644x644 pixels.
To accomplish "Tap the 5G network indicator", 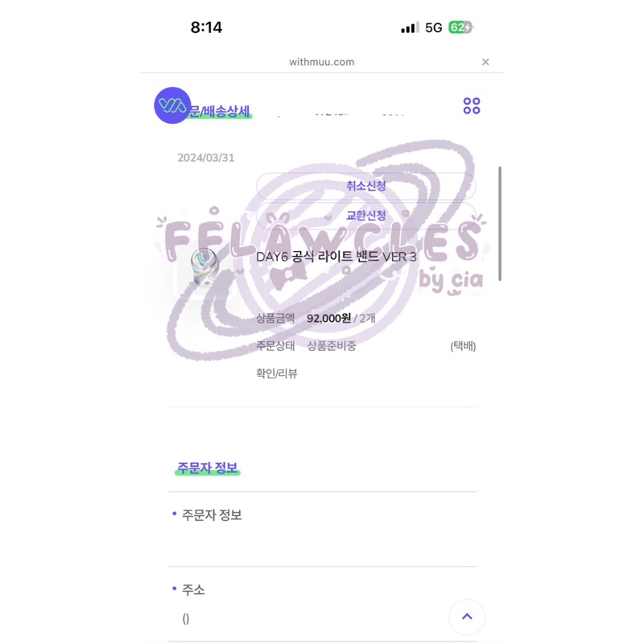I will tap(433, 27).
